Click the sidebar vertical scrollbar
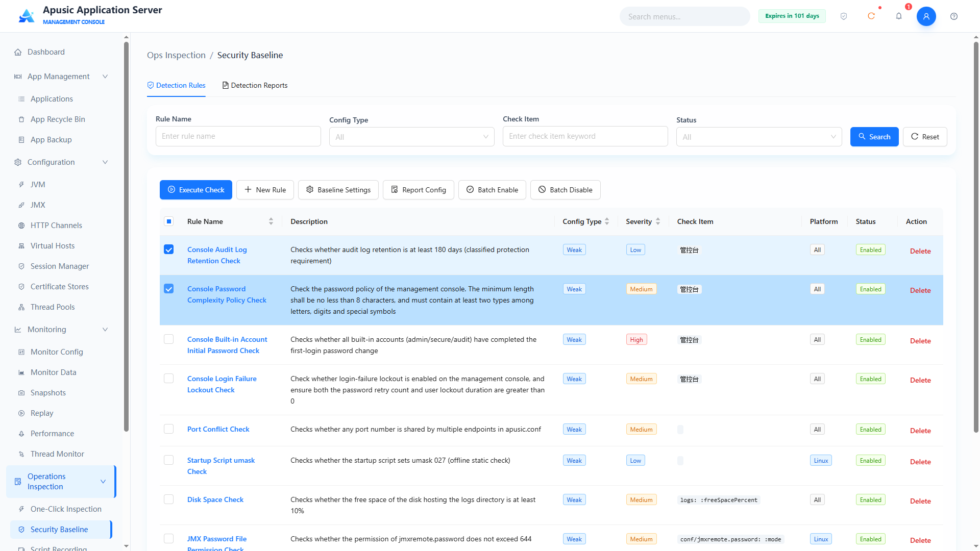The image size is (980, 551). pos(126,237)
